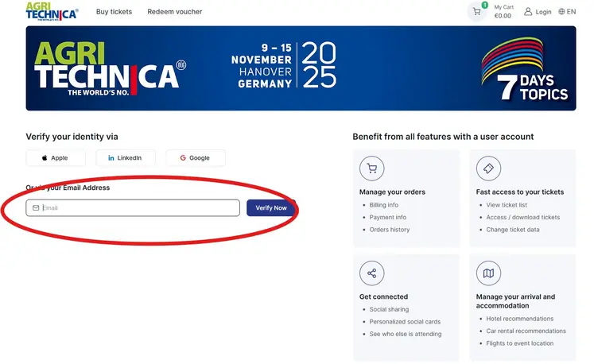Click the Get connected share icon
This screenshot has height=364, width=594.
coord(371,273)
